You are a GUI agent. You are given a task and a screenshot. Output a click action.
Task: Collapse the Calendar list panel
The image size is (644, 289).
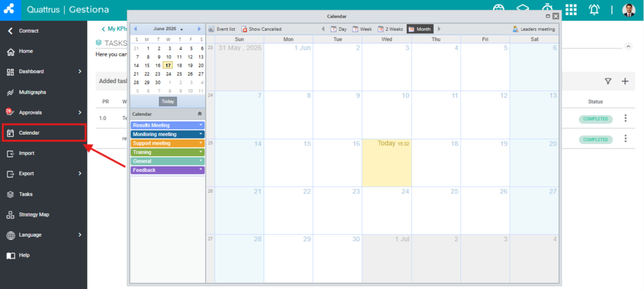click(200, 114)
